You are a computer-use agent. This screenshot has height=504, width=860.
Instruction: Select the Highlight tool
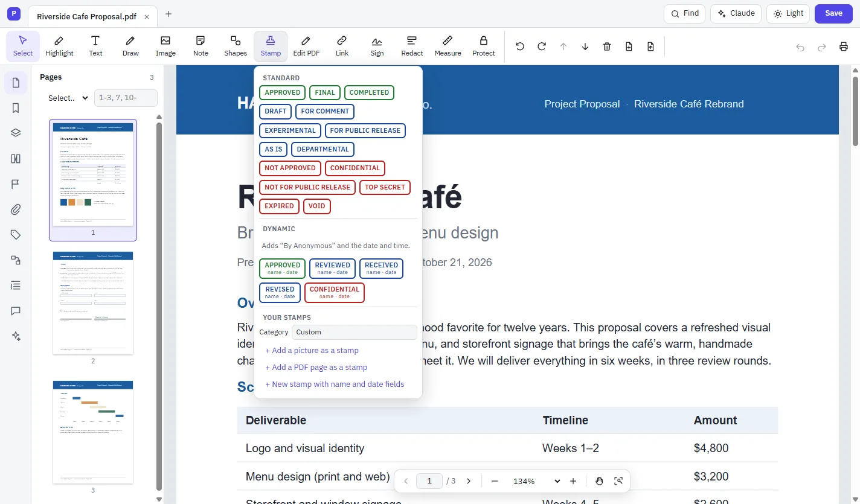point(59,46)
